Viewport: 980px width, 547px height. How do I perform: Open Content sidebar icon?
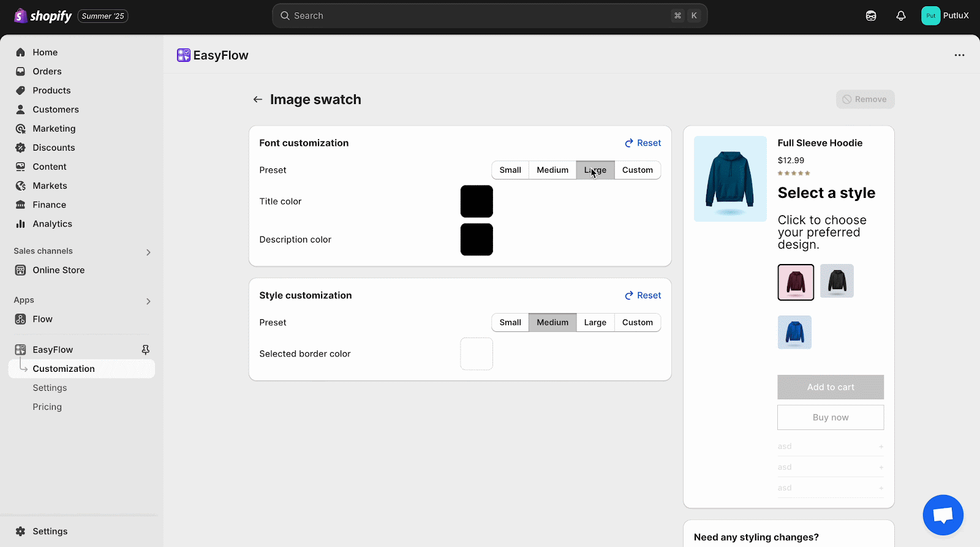pyautogui.click(x=20, y=167)
